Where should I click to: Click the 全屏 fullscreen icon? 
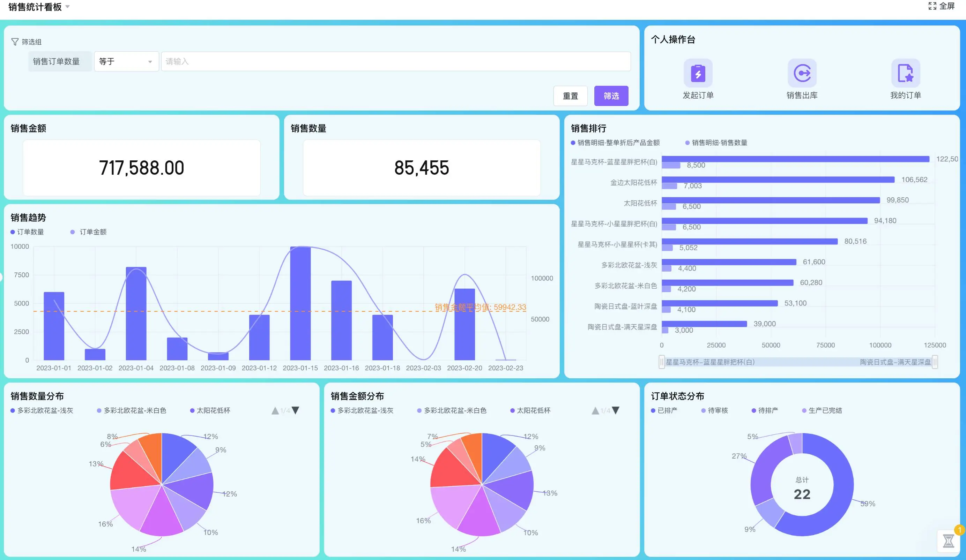coord(932,6)
